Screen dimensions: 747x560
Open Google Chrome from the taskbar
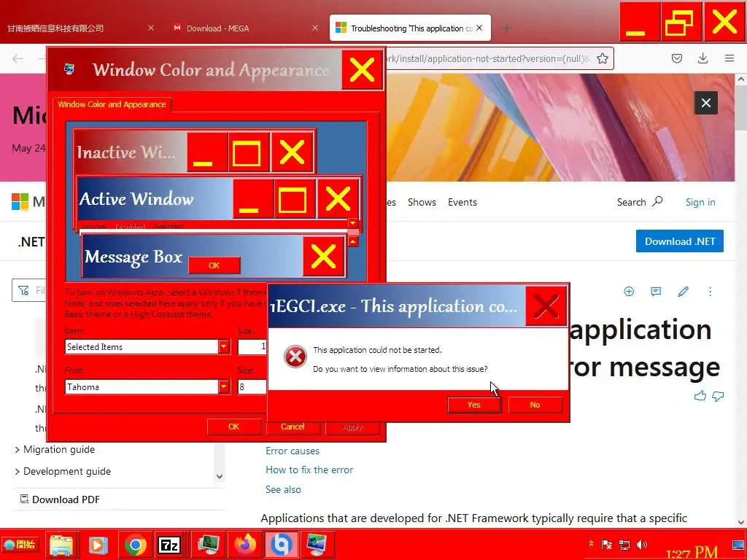pyautogui.click(x=135, y=545)
